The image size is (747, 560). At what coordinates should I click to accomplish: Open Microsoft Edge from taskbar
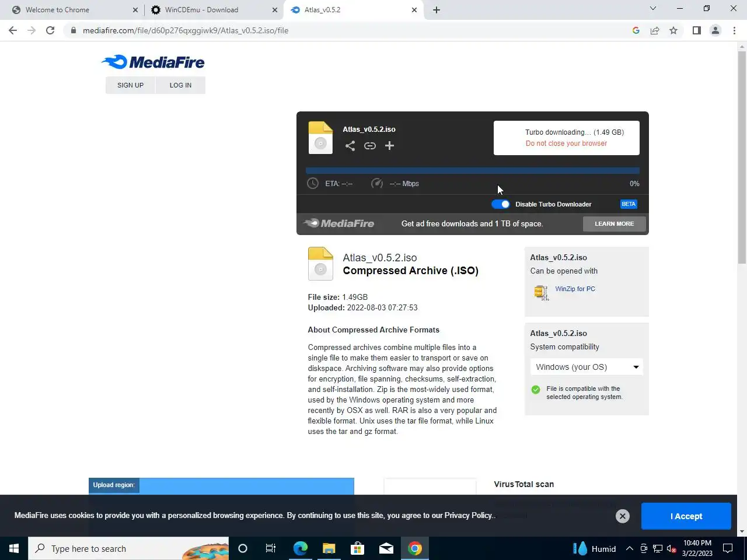click(300, 548)
